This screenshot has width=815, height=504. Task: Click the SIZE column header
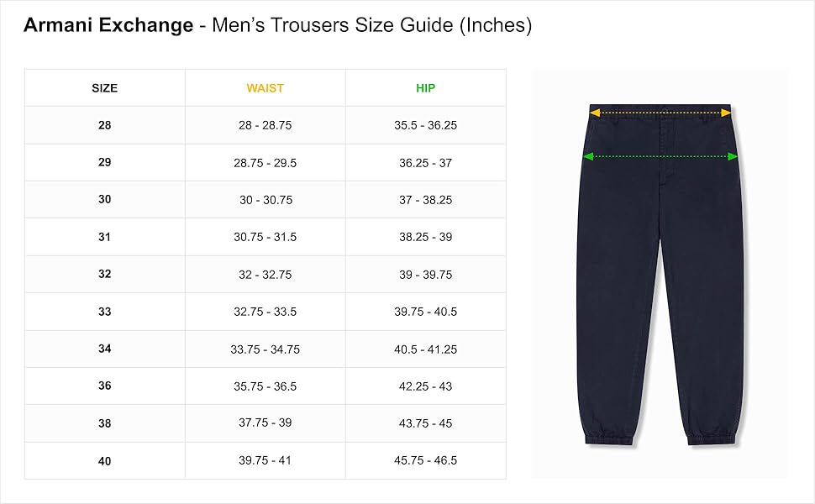point(104,88)
